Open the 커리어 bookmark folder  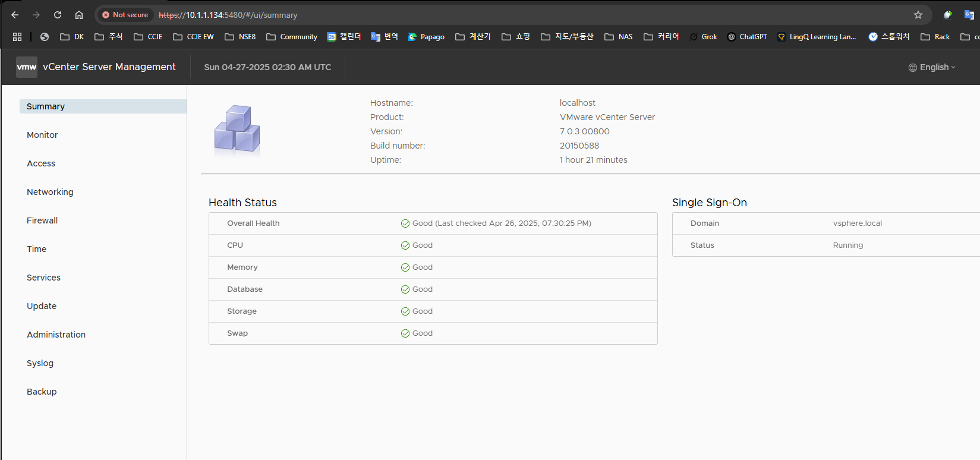tap(661, 37)
